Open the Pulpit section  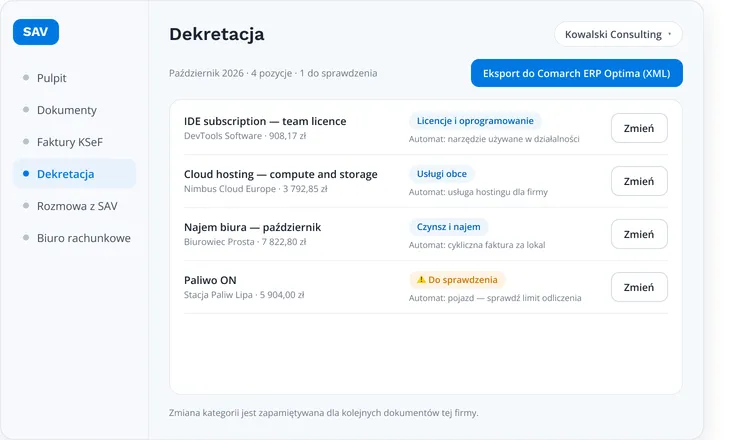pos(51,78)
